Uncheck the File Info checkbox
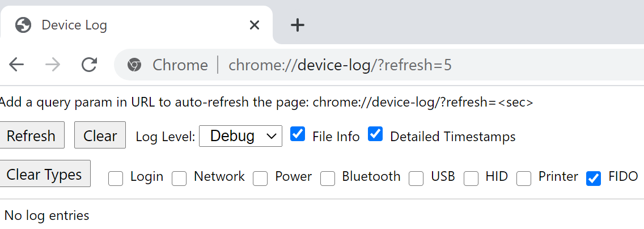This screenshot has width=644, height=229. click(298, 134)
